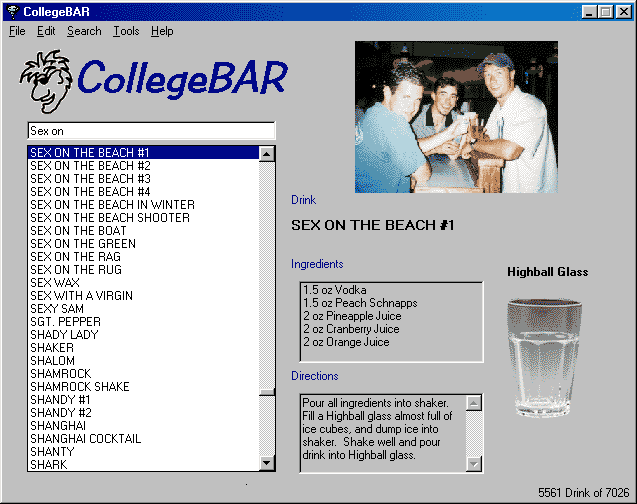Screen dimensions: 637x504
Task: Select SEX ON THE BEACH IN WINTER
Action: tap(143, 205)
